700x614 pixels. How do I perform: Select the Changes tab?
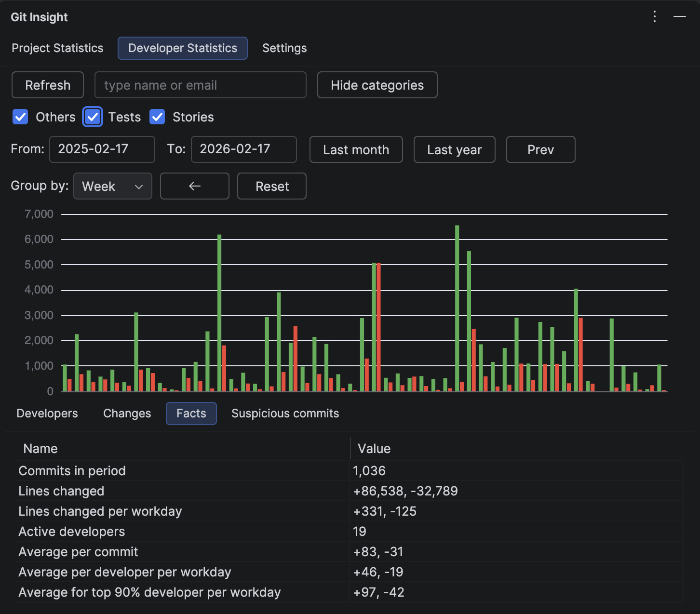point(127,413)
